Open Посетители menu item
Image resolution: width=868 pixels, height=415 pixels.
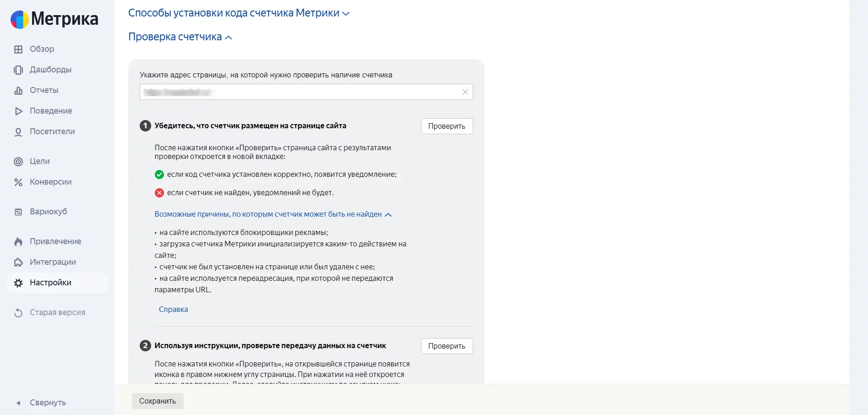[52, 131]
